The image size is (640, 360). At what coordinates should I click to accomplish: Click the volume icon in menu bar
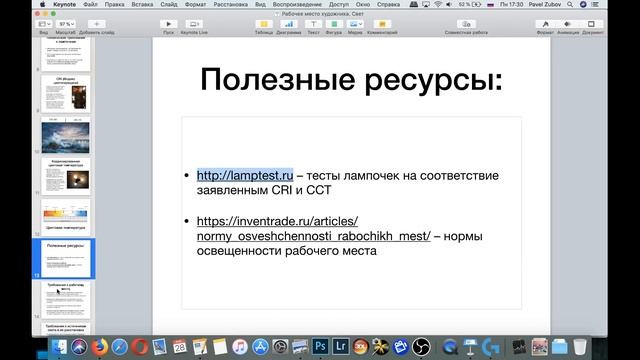coord(449,4)
